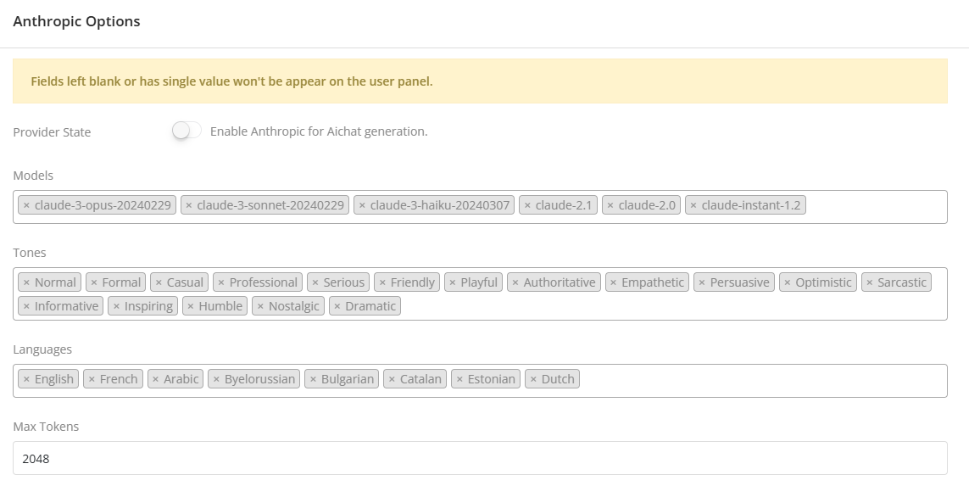Remove the claude-3-sonnet-20240229 model tag
Image resolution: width=980 pixels, height=486 pixels.
tap(189, 205)
